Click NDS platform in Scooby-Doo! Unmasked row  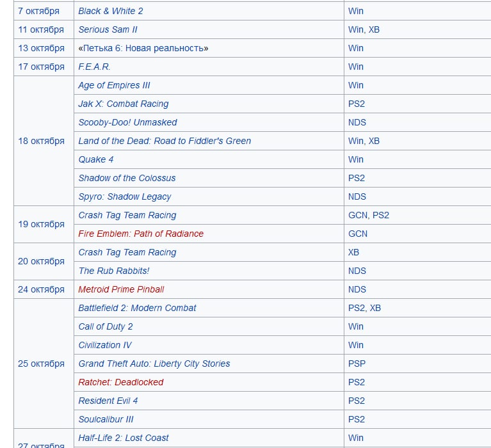pyautogui.click(x=357, y=122)
